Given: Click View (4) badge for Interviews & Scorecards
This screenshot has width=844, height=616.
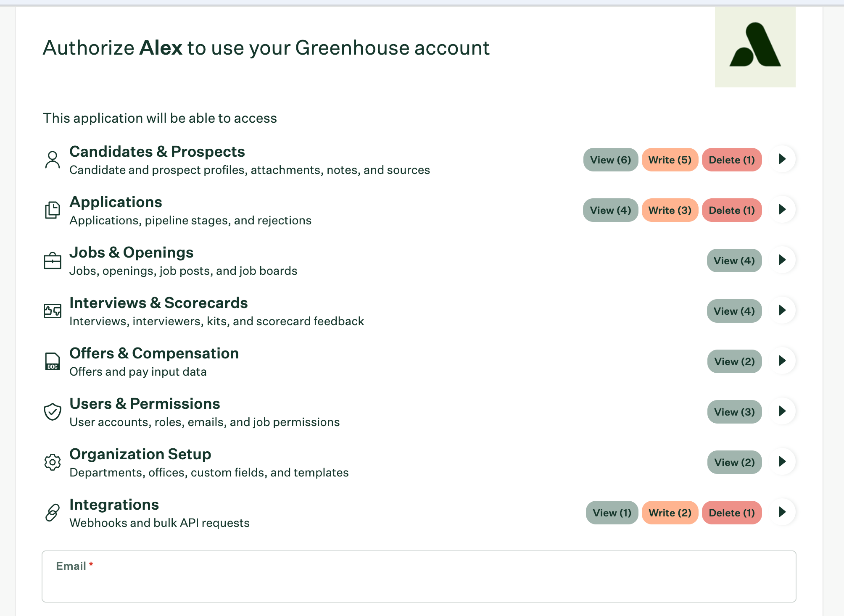Looking at the screenshot, I should [x=734, y=311].
